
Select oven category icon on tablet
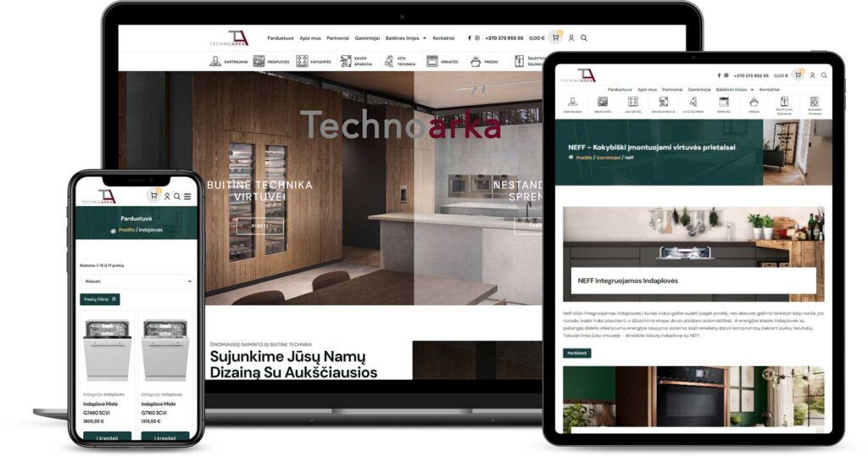[x=724, y=102]
